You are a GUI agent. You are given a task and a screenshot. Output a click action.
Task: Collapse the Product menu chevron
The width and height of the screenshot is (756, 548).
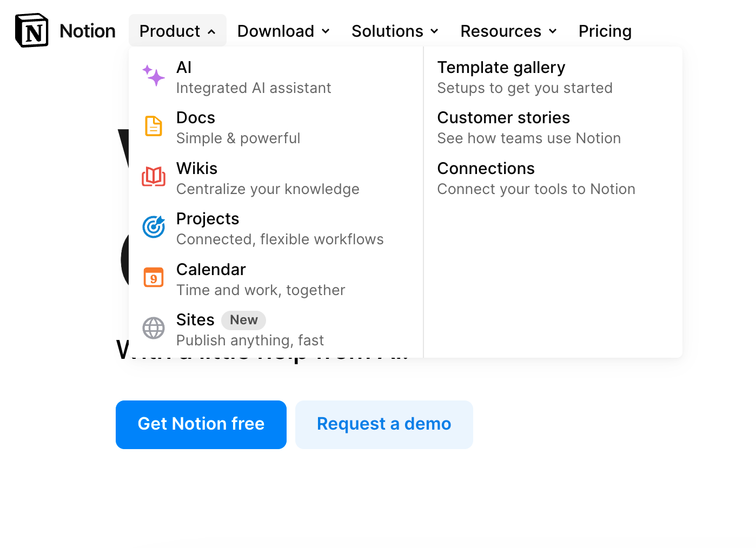point(211,32)
